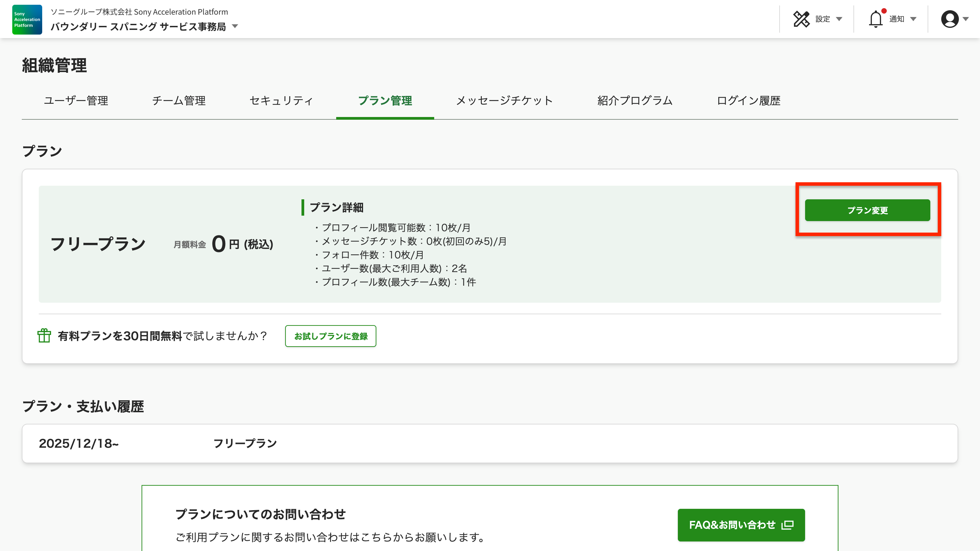Open the 設定 dropdown arrow

coord(839,19)
